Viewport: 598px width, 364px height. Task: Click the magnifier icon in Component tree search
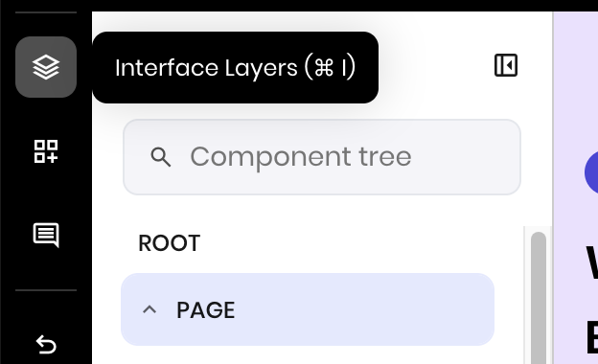click(161, 157)
